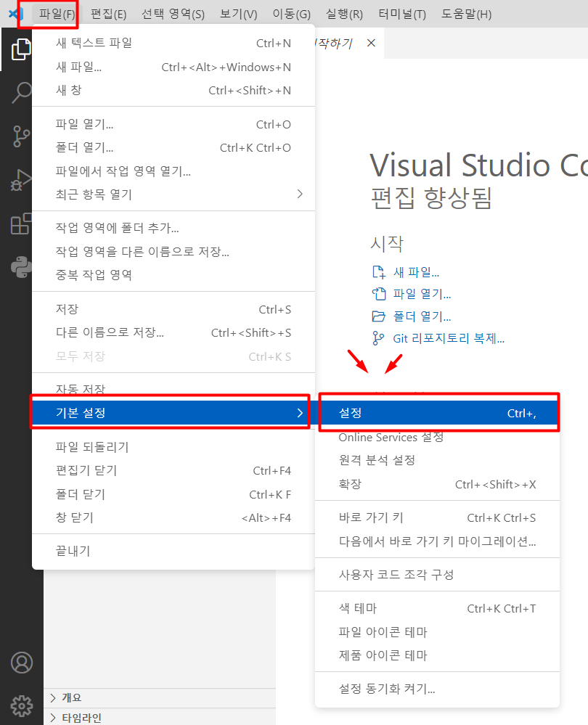Open the Source Control view icon

[21, 136]
